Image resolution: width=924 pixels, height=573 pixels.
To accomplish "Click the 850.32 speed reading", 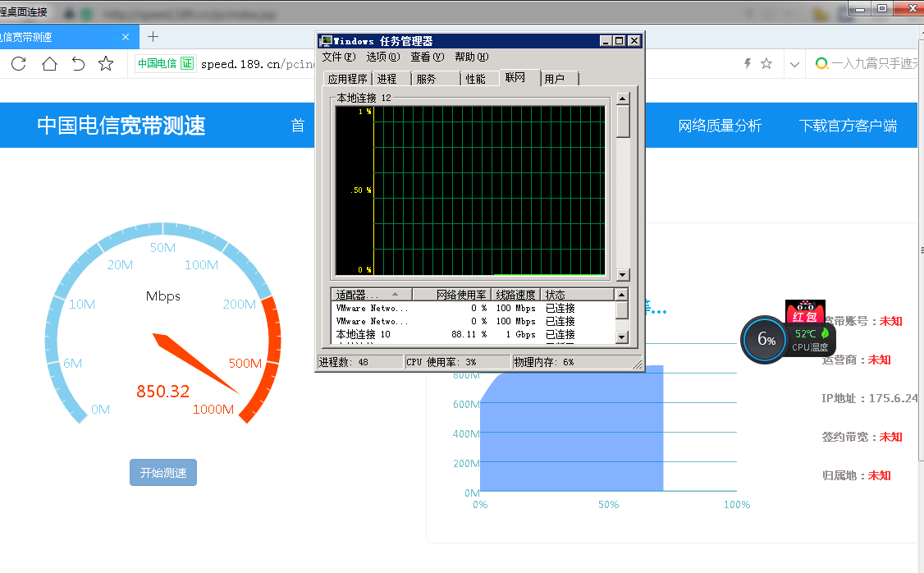I will (x=163, y=392).
